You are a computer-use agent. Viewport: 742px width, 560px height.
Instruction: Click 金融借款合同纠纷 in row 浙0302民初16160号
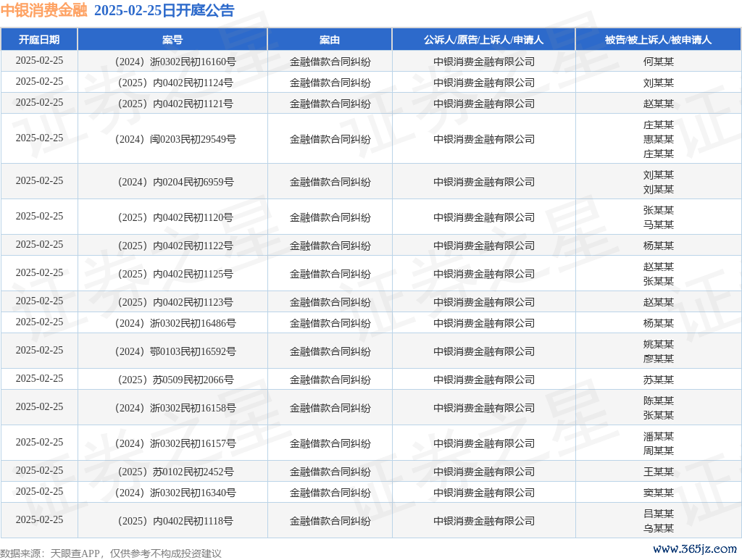[330, 62]
